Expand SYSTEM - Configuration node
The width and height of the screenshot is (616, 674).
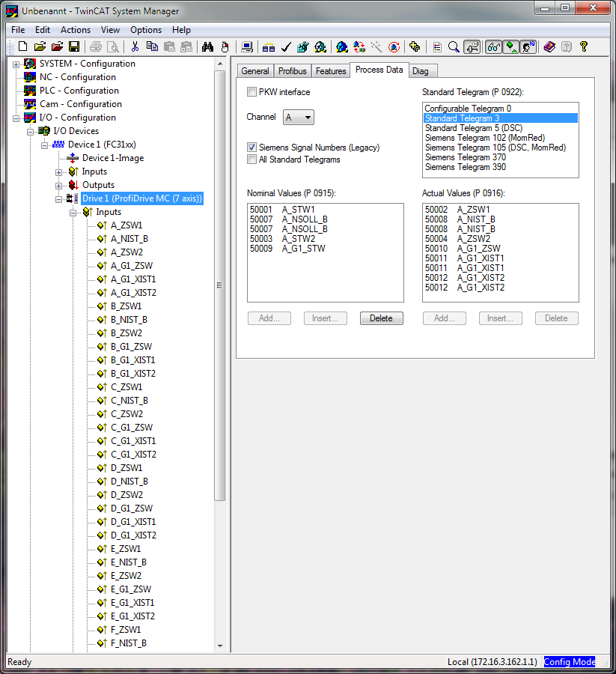[16, 64]
